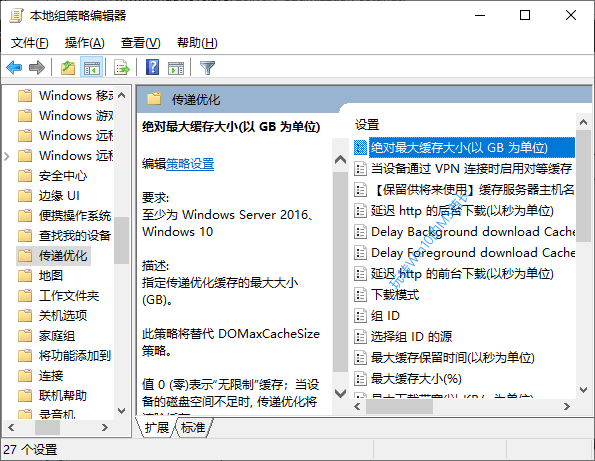Click folder icon next to 地图
595x461 pixels.
[x=25, y=276]
